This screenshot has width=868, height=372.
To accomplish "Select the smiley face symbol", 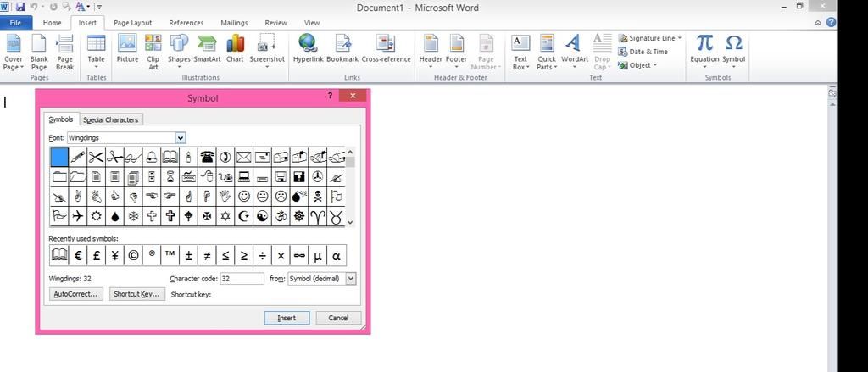I will pos(244,196).
